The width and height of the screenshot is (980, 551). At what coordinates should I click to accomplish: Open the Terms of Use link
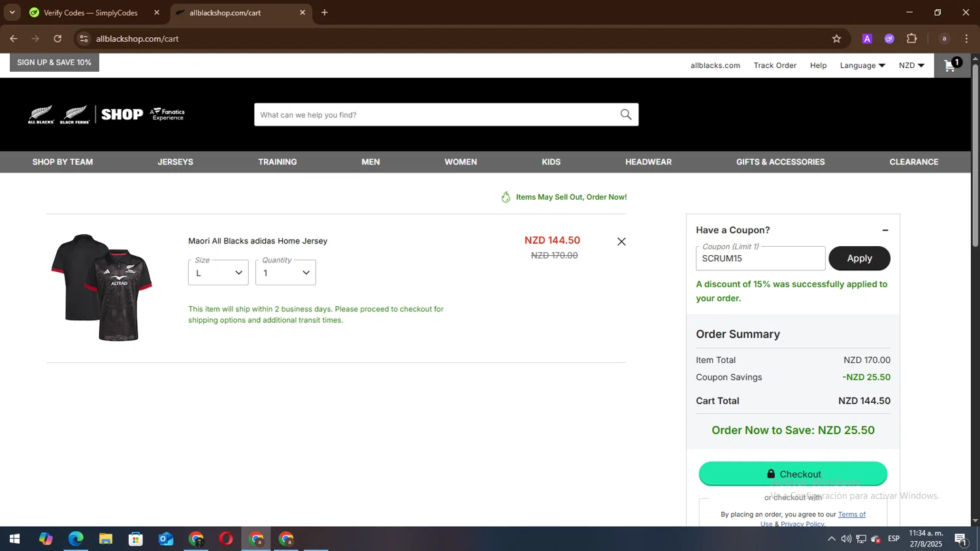click(851, 514)
